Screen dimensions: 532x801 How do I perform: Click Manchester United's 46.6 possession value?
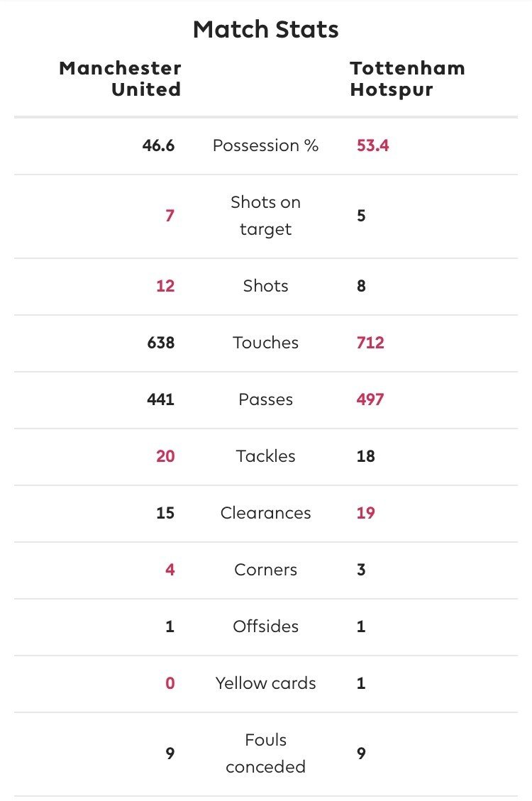coord(158,145)
